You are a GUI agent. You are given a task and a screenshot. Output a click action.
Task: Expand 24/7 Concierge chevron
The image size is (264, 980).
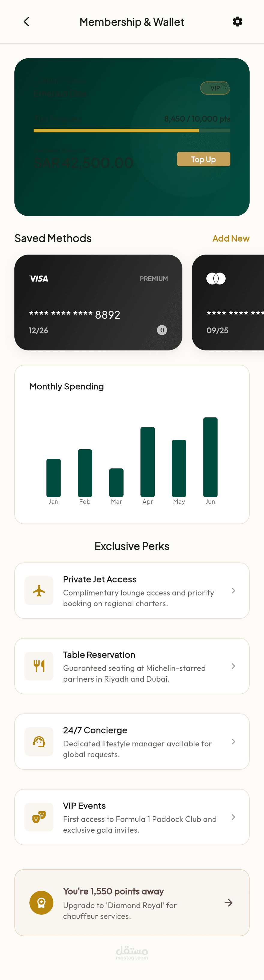click(x=233, y=742)
